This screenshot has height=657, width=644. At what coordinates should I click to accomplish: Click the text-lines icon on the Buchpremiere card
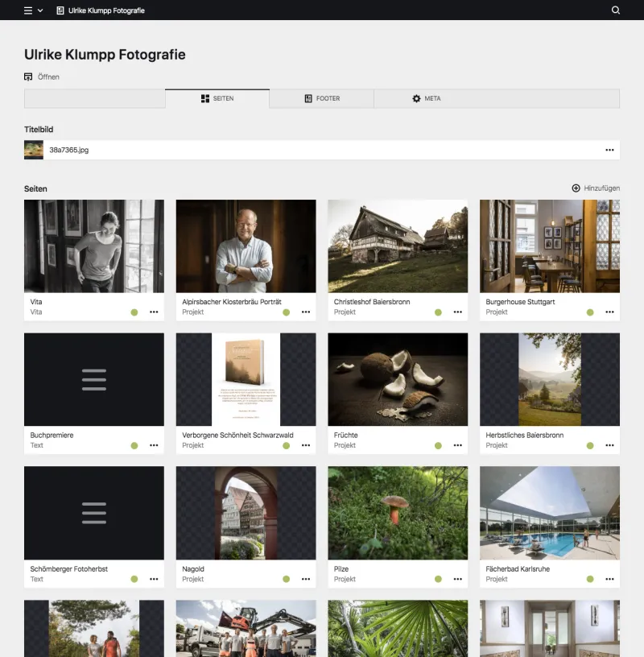(94, 379)
